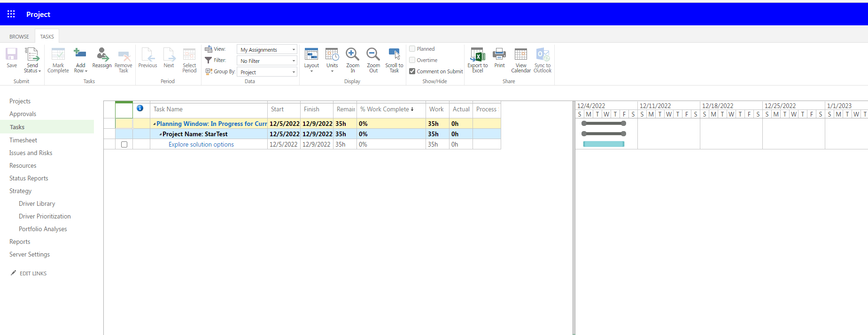
Task: Enable the Overtime checkbox
Action: pyautogui.click(x=412, y=60)
